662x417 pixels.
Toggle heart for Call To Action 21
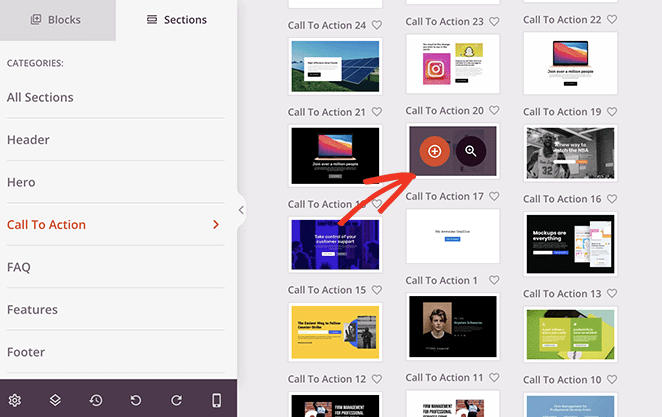(376, 112)
